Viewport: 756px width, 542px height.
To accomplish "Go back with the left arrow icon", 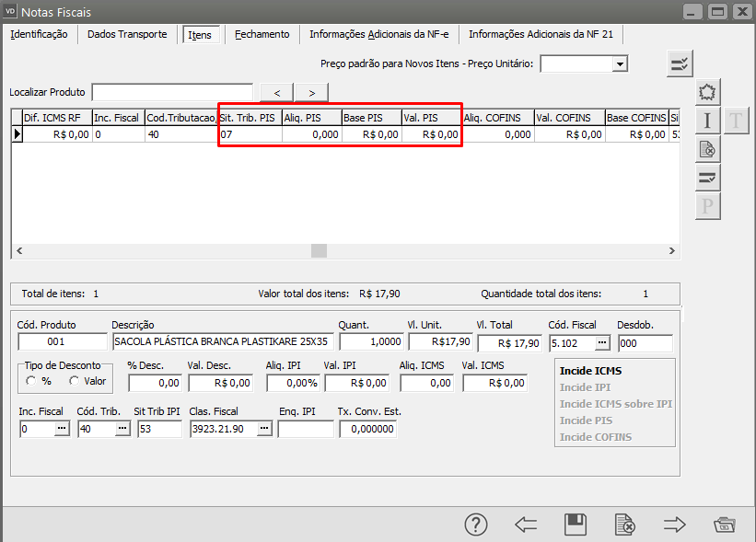I will (x=526, y=525).
